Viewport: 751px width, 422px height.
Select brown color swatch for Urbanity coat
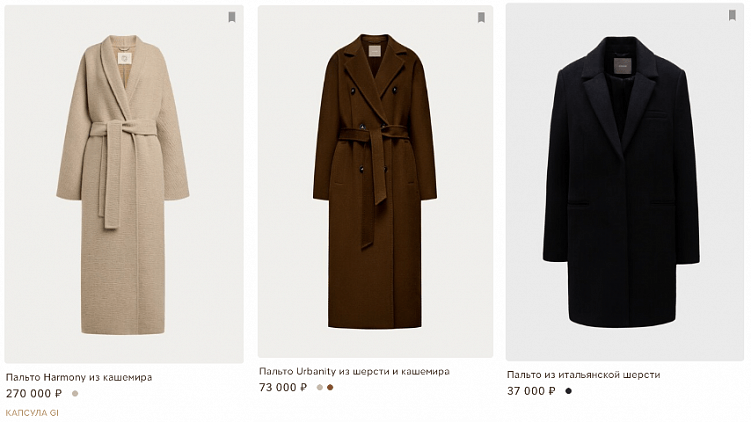[331, 387]
